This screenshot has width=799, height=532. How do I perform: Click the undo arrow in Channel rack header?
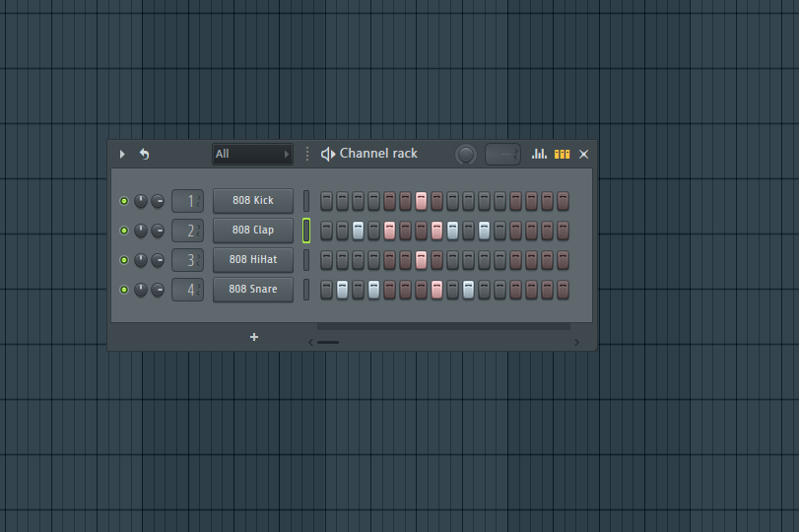pyautogui.click(x=145, y=154)
